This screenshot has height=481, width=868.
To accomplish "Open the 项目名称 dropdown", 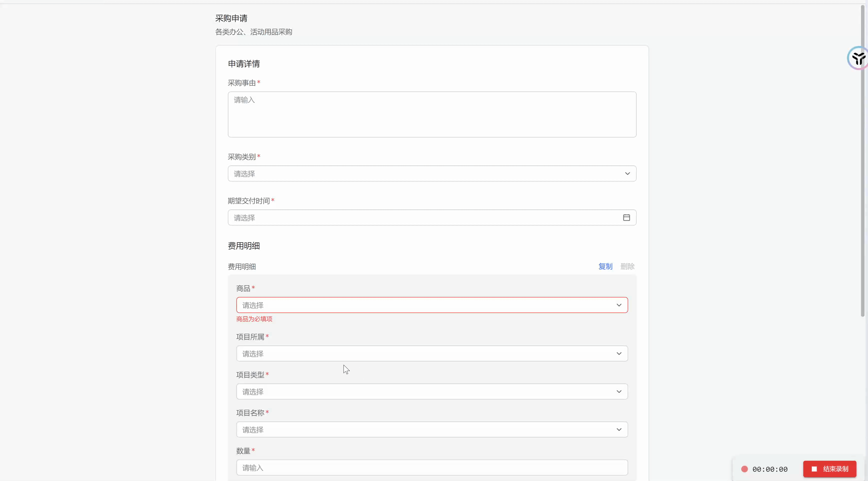I will click(425, 430).
